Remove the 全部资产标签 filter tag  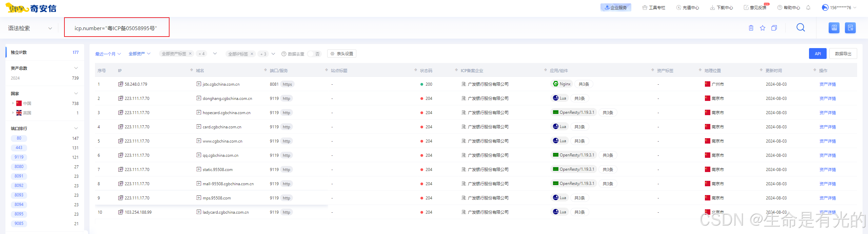(x=190, y=54)
